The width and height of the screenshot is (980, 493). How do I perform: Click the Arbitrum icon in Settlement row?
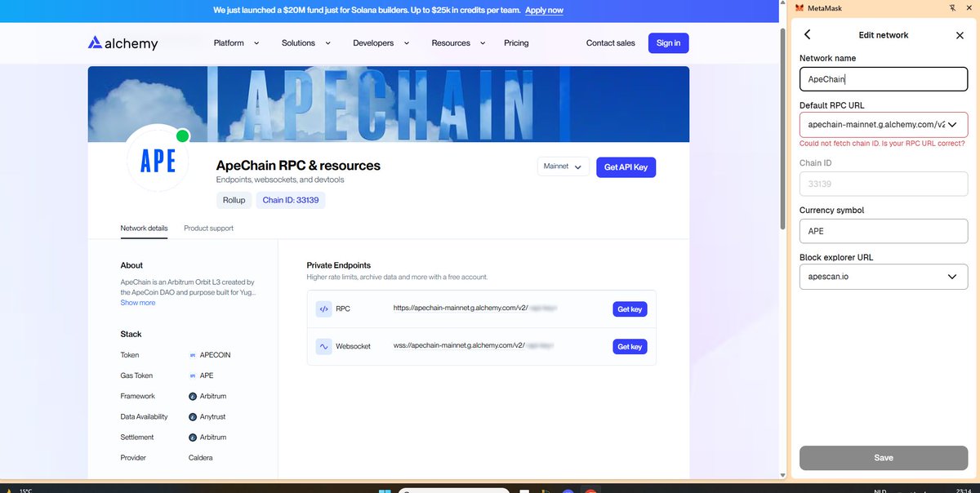193,437
